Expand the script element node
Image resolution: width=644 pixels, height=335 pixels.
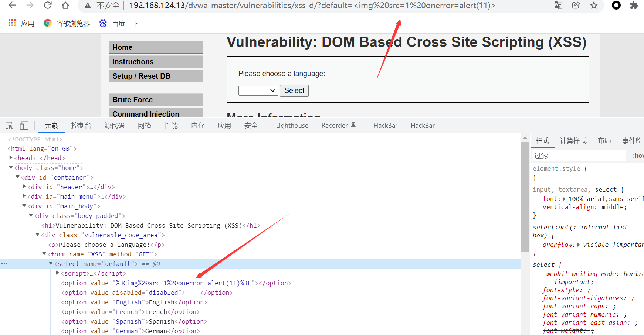[x=58, y=273]
